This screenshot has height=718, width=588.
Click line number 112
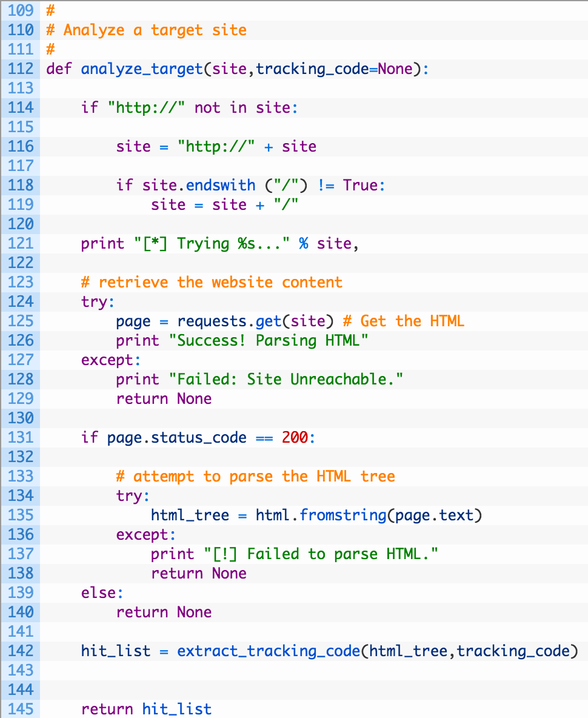pos(21,69)
